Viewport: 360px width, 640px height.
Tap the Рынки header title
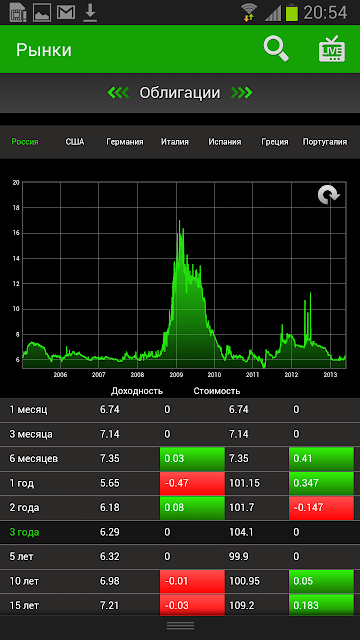point(44,50)
